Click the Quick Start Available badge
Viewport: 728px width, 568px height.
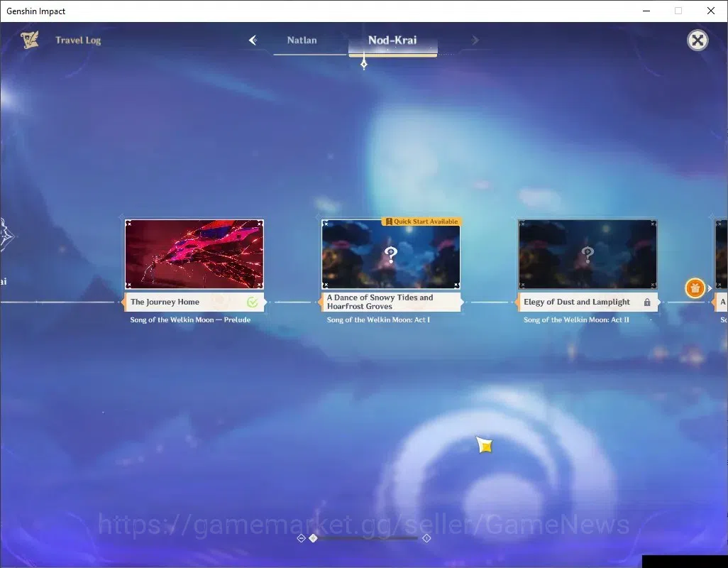[421, 222]
